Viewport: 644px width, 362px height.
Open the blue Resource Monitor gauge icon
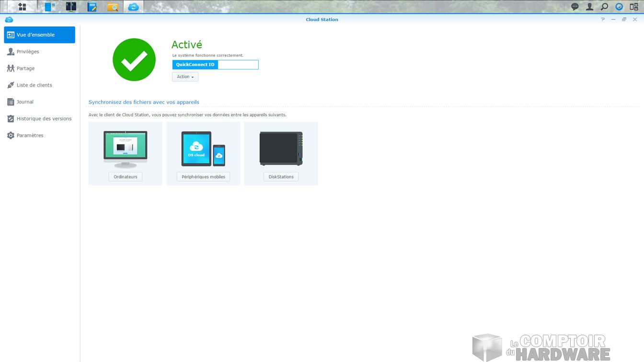tap(619, 7)
